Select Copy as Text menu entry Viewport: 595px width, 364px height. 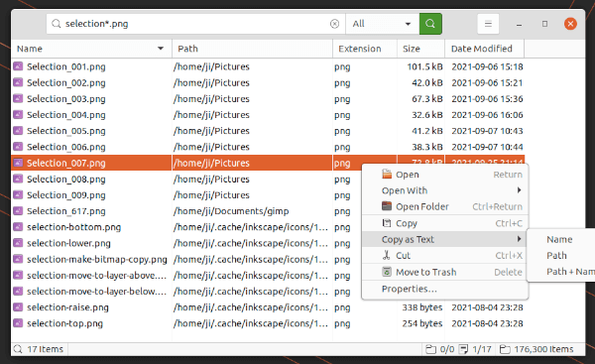click(x=444, y=239)
